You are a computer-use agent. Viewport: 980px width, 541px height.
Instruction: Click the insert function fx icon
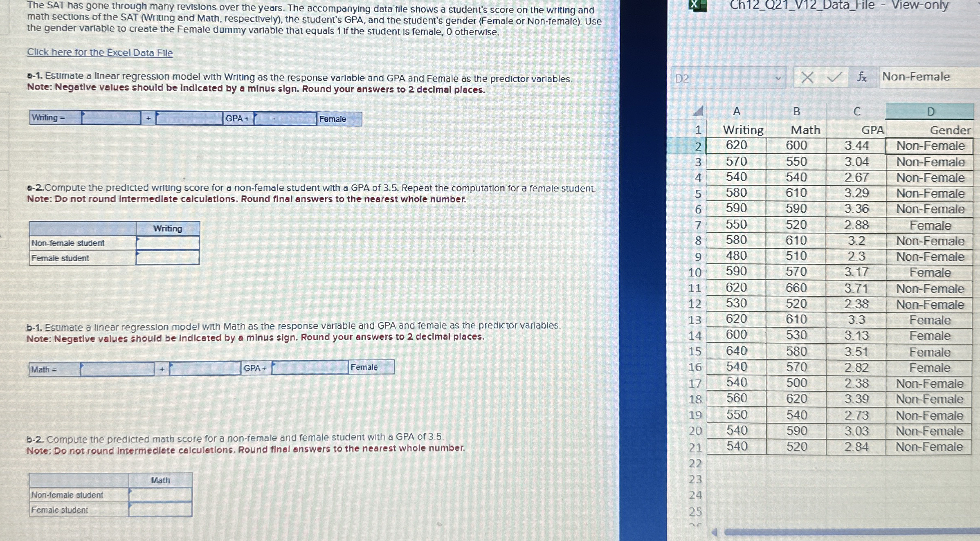(862, 77)
